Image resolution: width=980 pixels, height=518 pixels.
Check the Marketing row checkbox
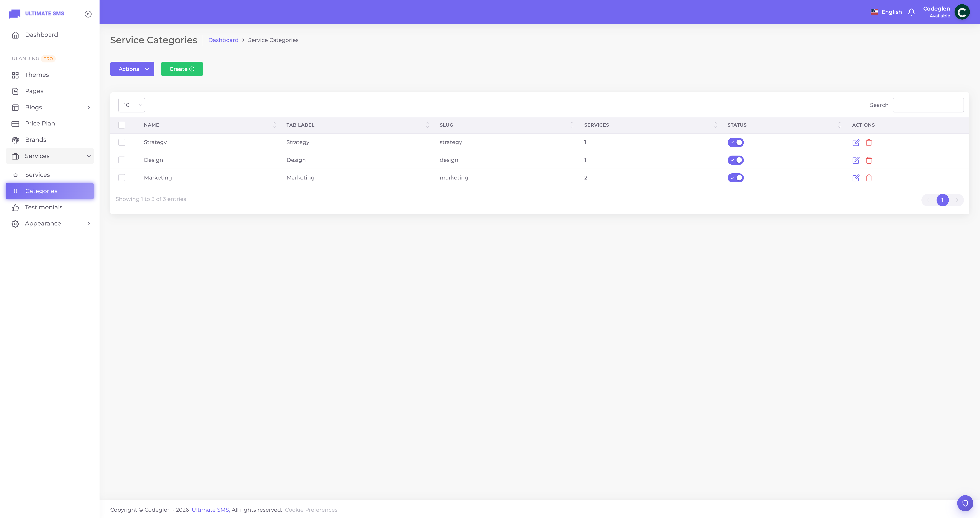click(x=122, y=178)
